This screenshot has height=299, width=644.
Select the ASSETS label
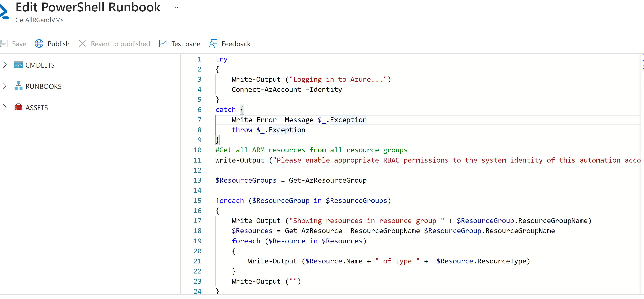tap(37, 108)
